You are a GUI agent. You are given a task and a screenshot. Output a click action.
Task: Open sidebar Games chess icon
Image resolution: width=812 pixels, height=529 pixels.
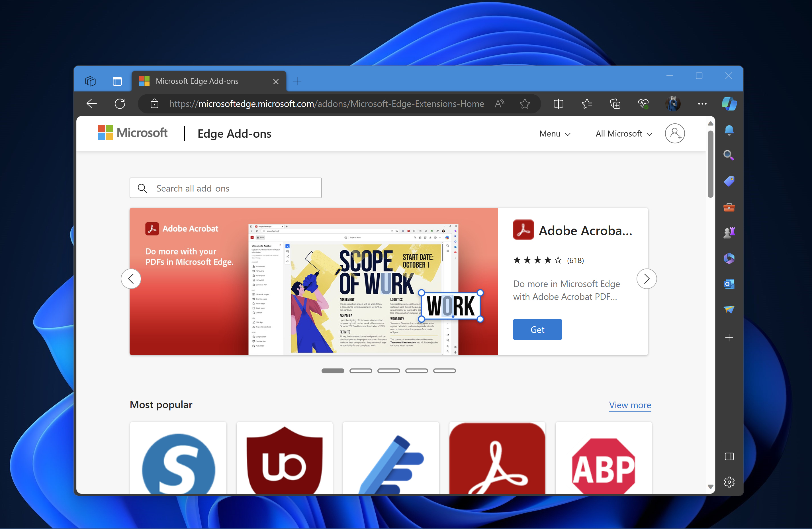click(x=729, y=233)
